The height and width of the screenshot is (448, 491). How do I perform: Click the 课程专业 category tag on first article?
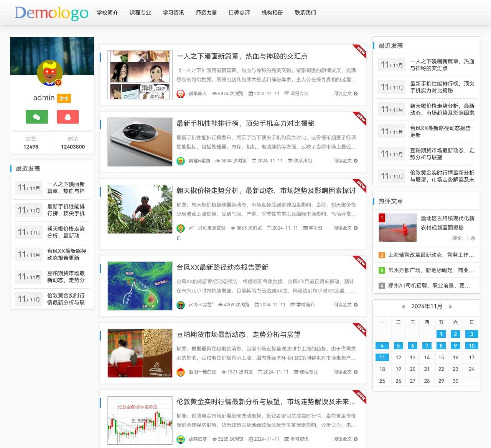[299, 94]
